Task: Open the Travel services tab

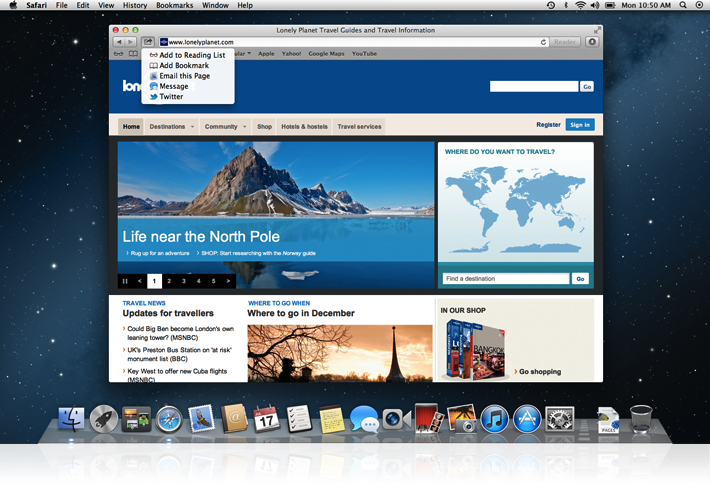Action: click(x=359, y=127)
